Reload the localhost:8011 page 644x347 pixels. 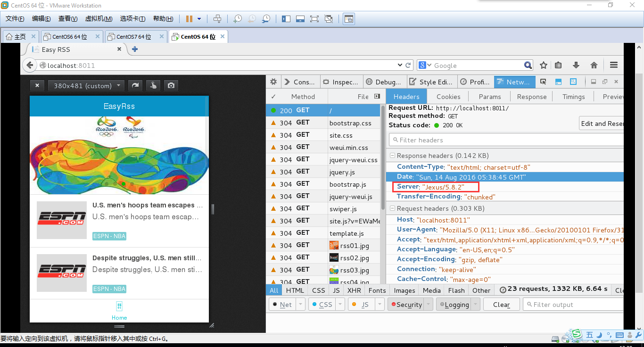pos(408,65)
